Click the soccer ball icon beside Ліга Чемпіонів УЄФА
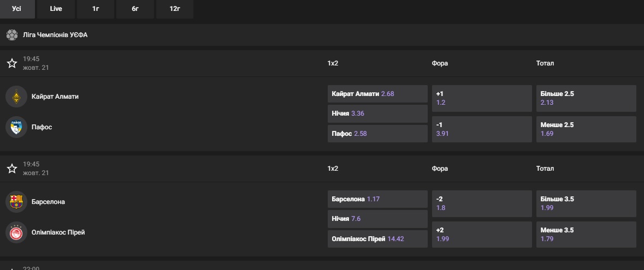644x270 pixels. [12, 35]
